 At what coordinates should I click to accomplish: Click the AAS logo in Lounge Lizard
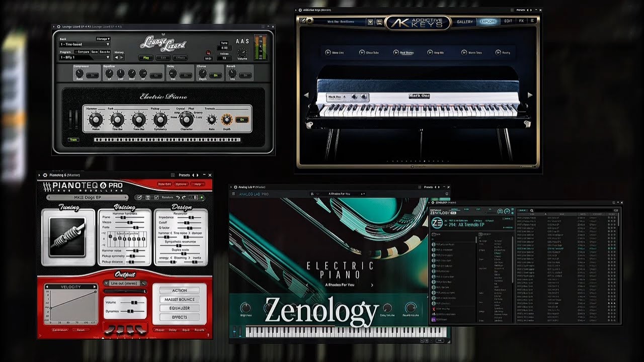(242, 41)
